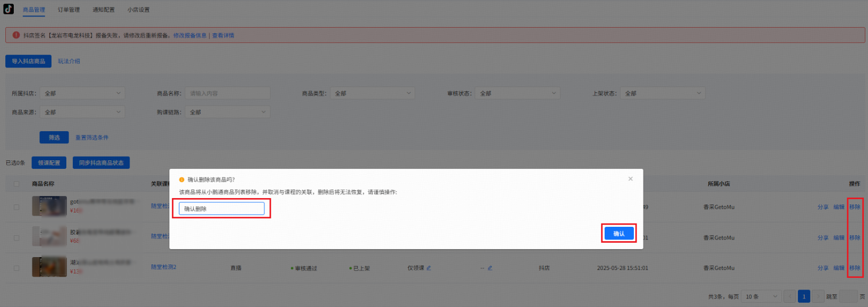
Task: Switch to the 订单管理 tab
Action: [69, 10]
